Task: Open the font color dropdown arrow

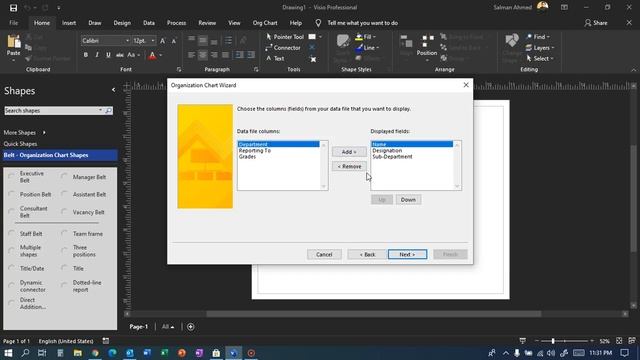Action: coord(160,55)
